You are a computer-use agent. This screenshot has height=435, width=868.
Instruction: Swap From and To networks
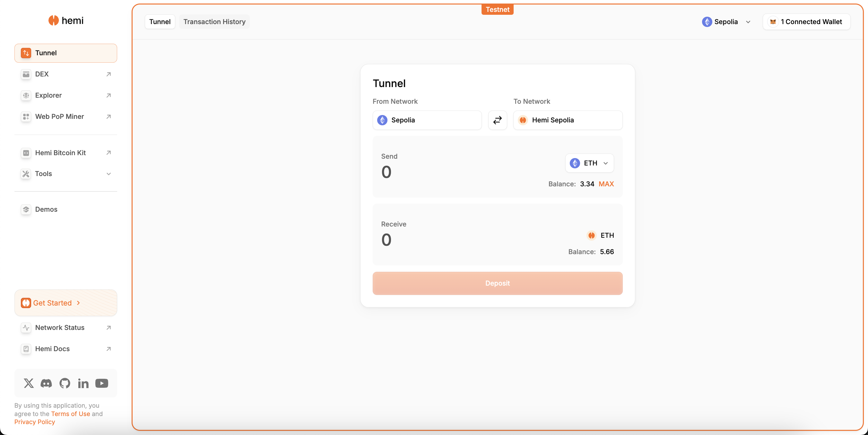[498, 120]
